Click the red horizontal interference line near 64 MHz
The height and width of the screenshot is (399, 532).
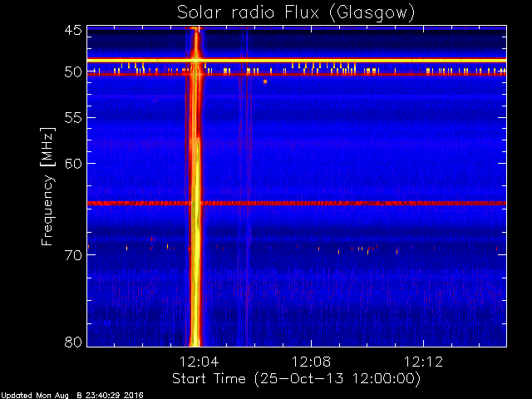tap(297, 203)
